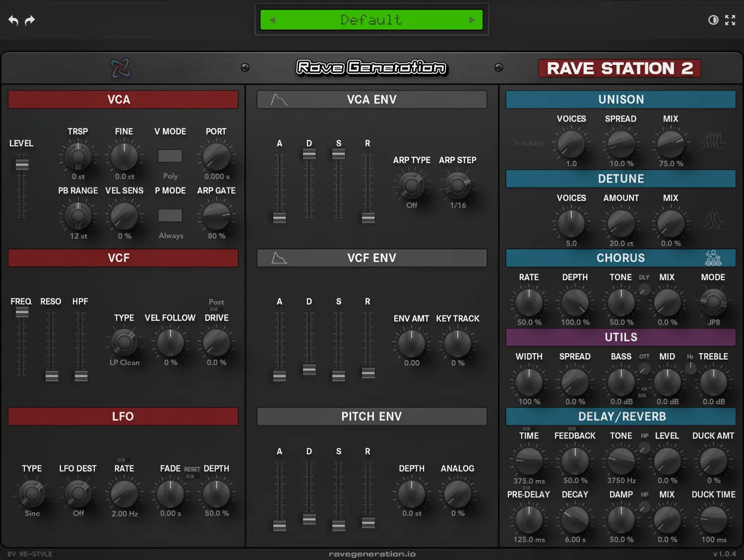The width and height of the screenshot is (744, 560).
Task: Click the Unison SPREAD knob
Action: (x=620, y=144)
